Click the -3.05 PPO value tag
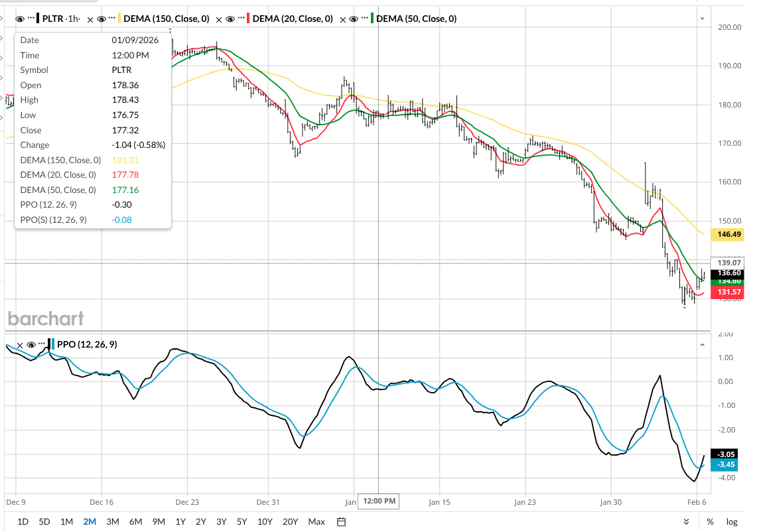The width and height of the screenshot is (759, 532). coord(724,454)
